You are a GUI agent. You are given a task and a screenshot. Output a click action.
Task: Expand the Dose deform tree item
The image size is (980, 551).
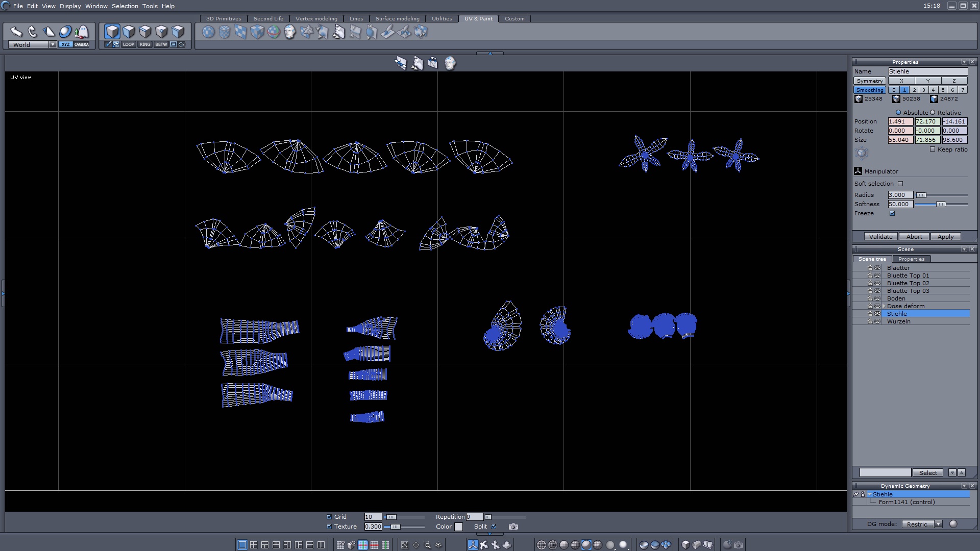point(884,306)
